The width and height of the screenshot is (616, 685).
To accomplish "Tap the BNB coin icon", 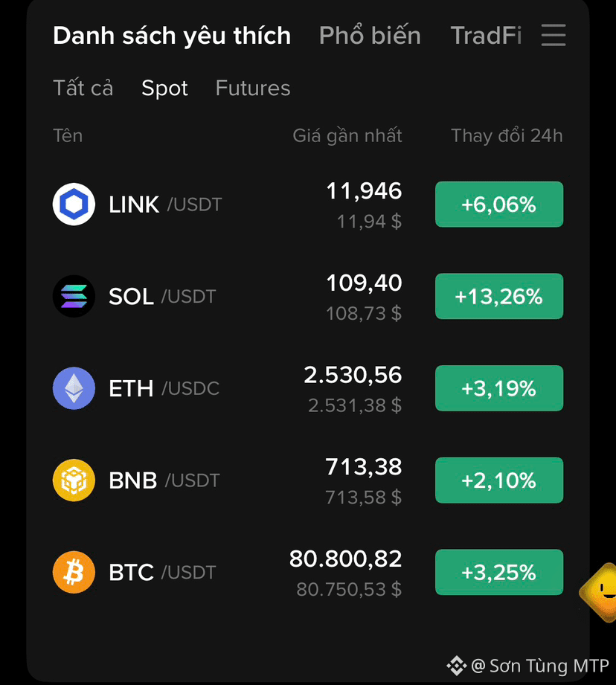I will (x=74, y=480).
